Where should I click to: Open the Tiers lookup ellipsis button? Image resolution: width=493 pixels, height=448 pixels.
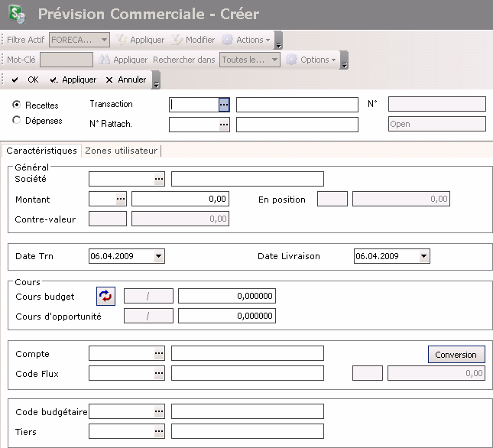159,431
